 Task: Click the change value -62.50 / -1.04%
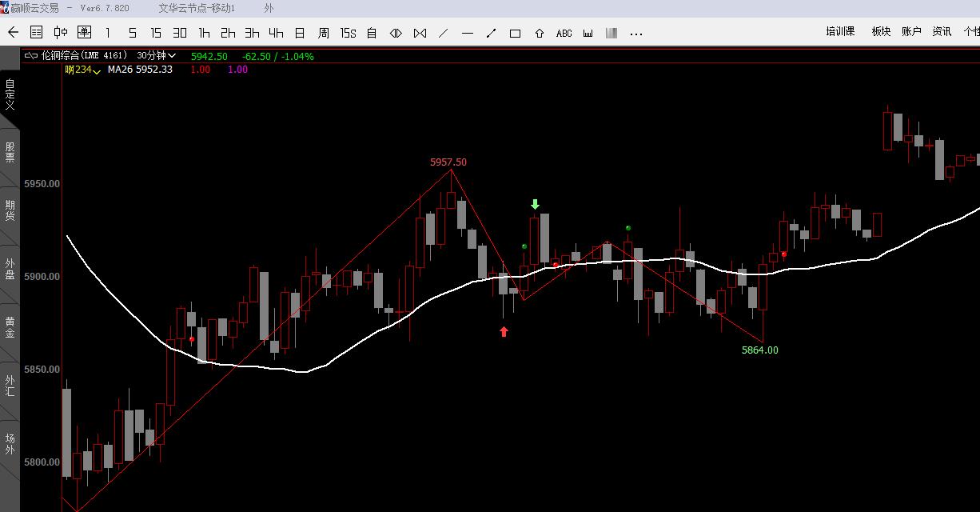pyautogui.click(x=278, y=57)
